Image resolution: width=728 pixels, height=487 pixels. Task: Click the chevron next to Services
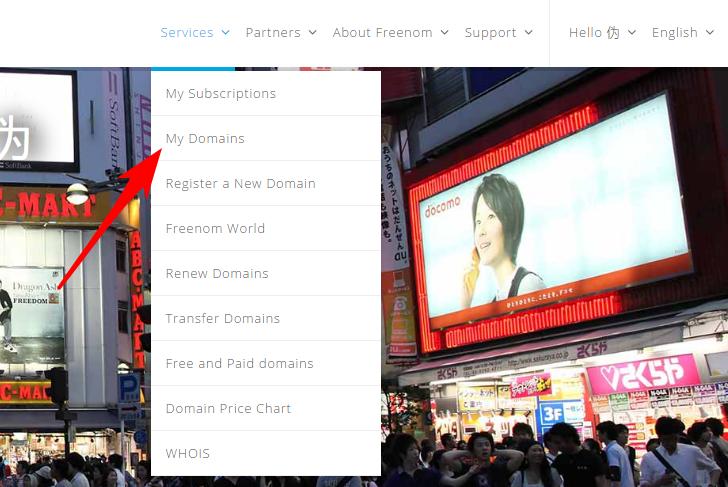226,32
